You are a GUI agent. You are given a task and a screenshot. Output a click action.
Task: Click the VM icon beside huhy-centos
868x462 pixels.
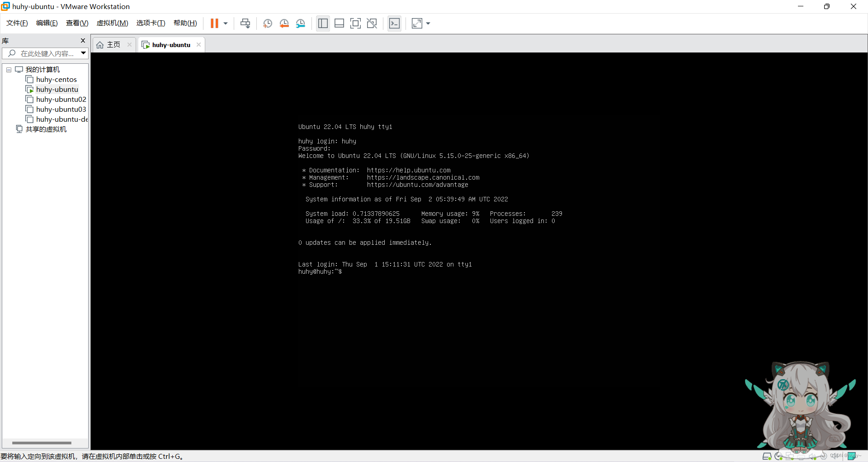30,80
